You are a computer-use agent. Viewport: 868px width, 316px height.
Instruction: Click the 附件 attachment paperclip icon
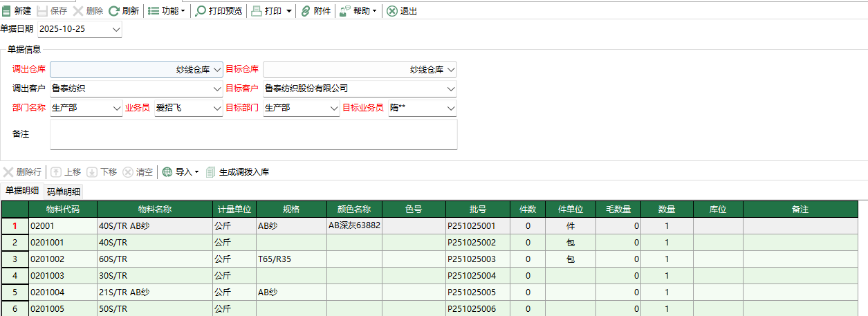pos(305,11)
